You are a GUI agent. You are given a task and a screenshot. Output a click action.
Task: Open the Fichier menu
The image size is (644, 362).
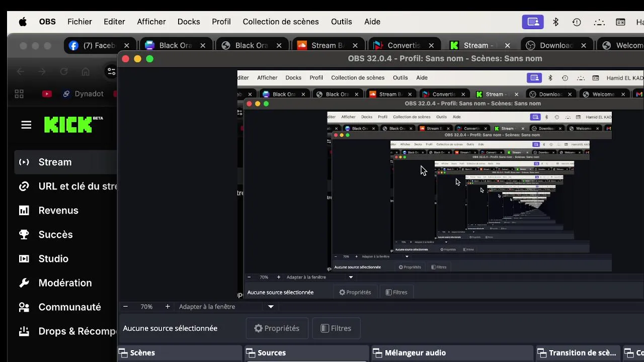79,22
